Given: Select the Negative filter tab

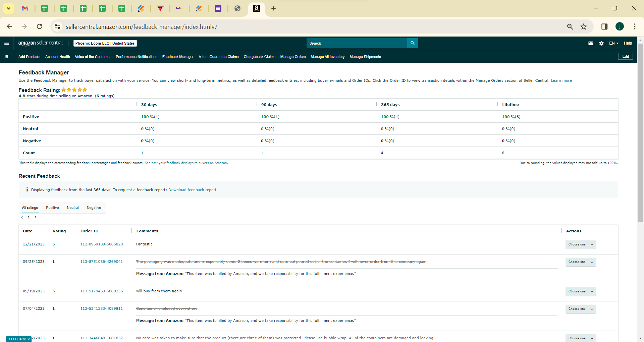Looking at the screenshot, I should coord(94,208).
